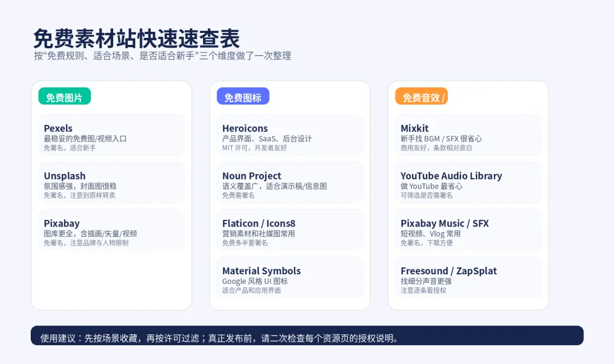Click the Flaticon / Icons8 title

coord(259,223)
